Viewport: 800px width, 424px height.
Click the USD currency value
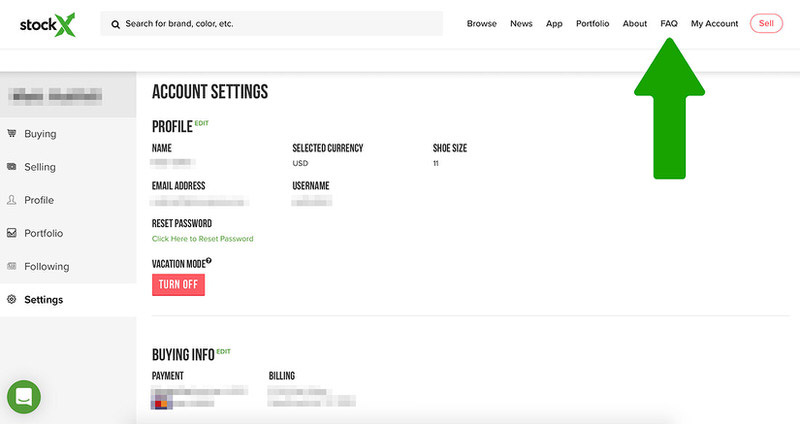[x=300, y=163]
